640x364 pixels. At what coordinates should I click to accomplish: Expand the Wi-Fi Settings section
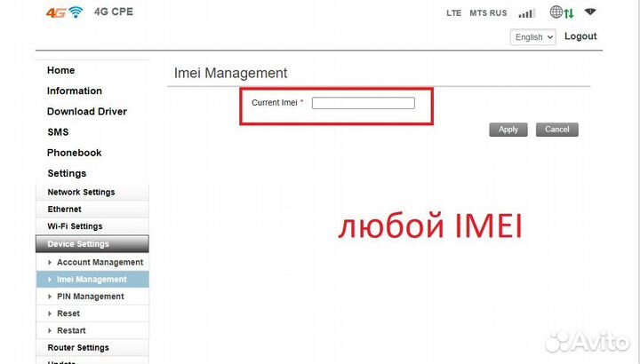[75, 226]
